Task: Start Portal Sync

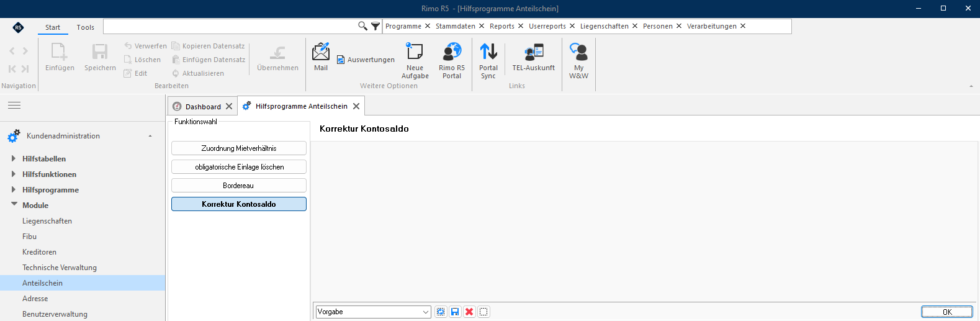Action: pos(488,60)
